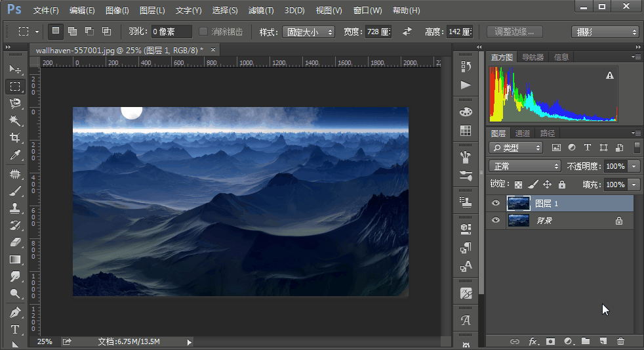Image resolution: width=644 pixels, height=350 pixels.
Task: Select the Clone Stamp tool
Action: coord(15,208)
